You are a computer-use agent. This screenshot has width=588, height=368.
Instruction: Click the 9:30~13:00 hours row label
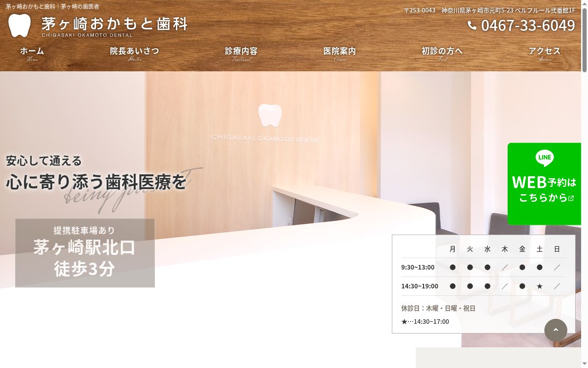coord(418,267)
